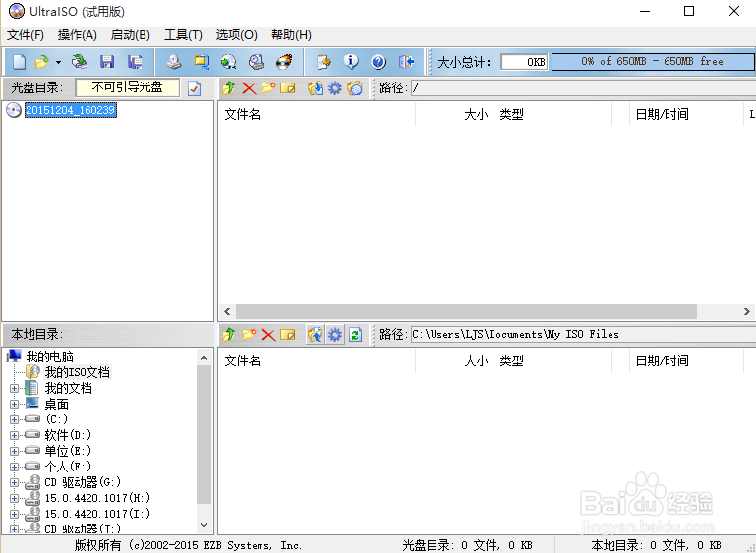This screenshot has width=756, height=553.
Task: Expand the CD 驱动器(G:) node
Action: click(x=14, y=482)
